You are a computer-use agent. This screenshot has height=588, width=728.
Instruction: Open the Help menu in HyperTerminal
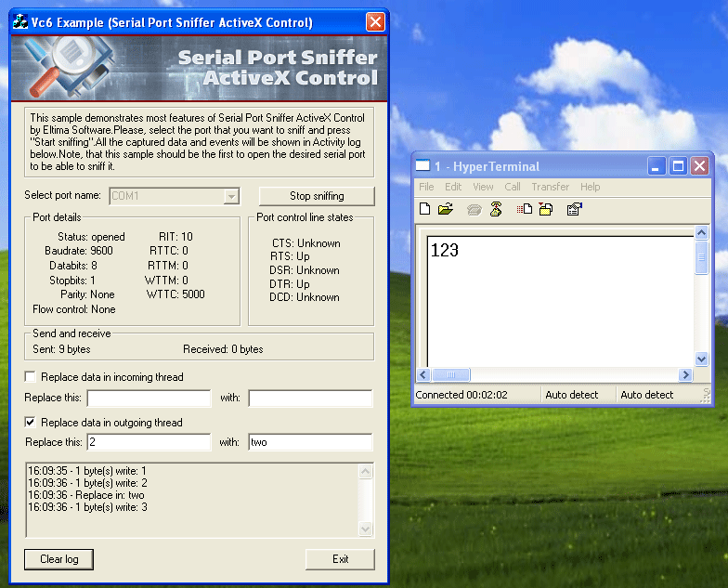coord(591,187)
